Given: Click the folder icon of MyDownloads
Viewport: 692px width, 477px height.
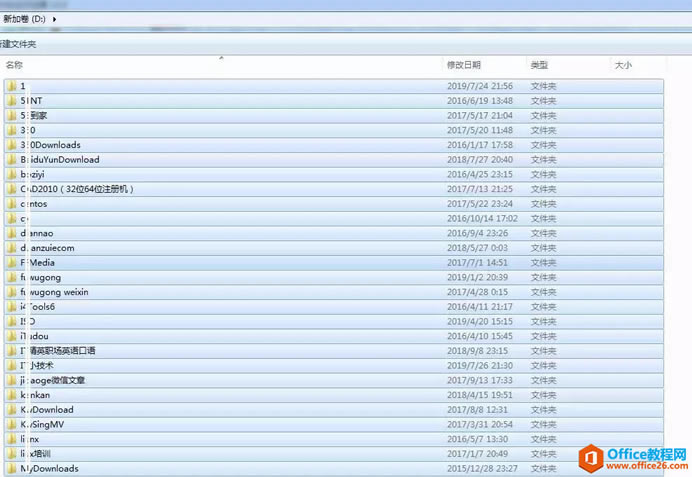Looking at the screenshot, I should [x=12, y=468].
